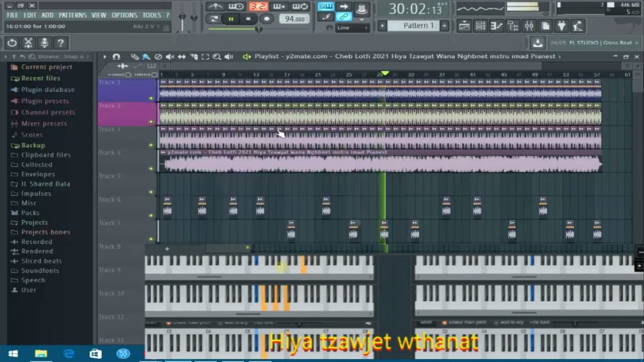Select the Mute tool

click(x=170, y=57)
